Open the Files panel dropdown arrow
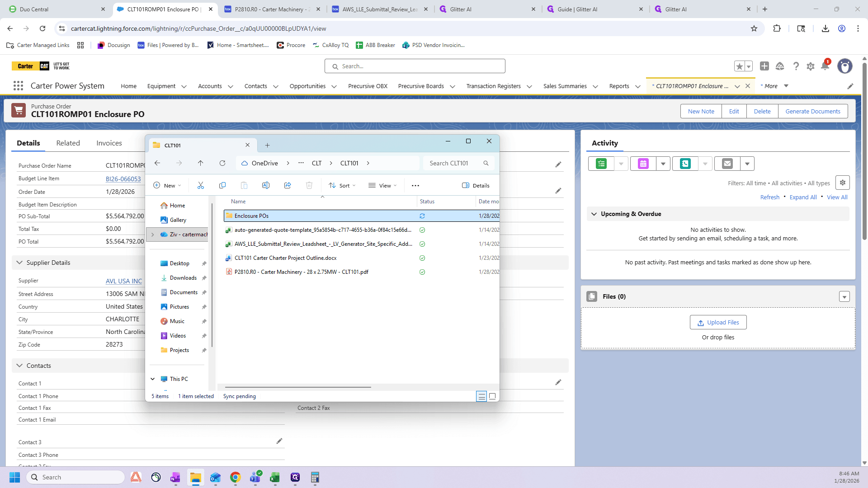This screenshot has width=868, height=488. click(x=844, y=297)
